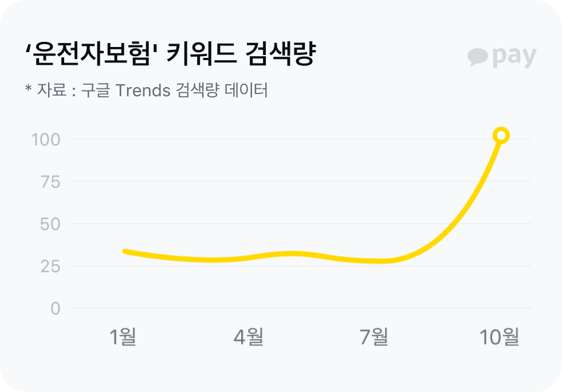562x392 pixels.
Task: Select the 7월 x-axis month label
Action: coord(374,338)
